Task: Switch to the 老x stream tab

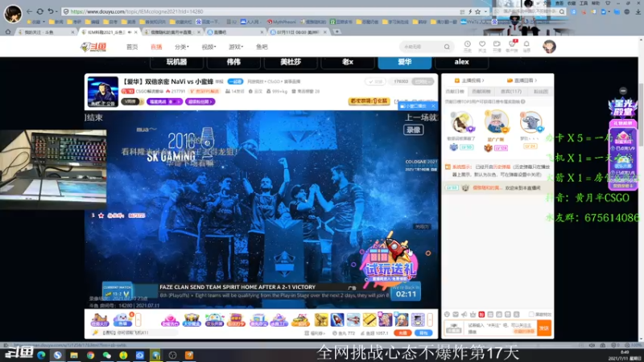Action: click(x=348, y=62)
